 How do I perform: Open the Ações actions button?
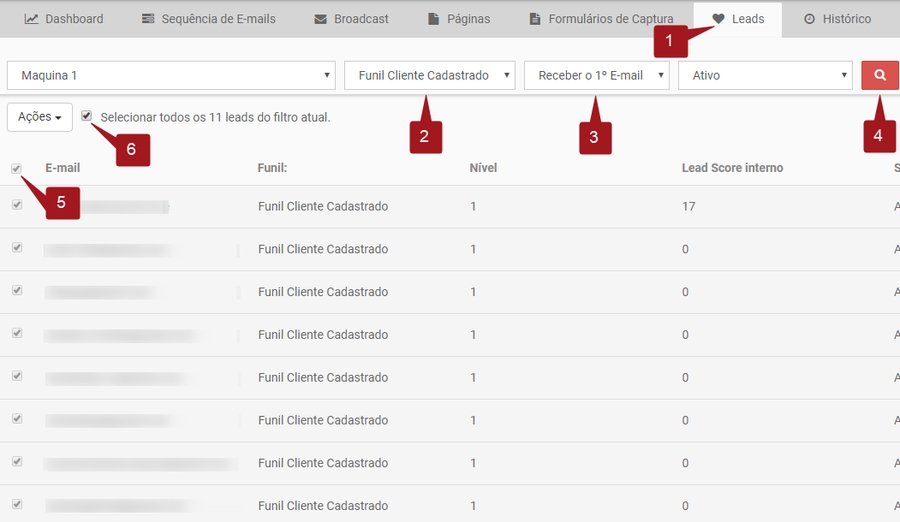(40, 117)
